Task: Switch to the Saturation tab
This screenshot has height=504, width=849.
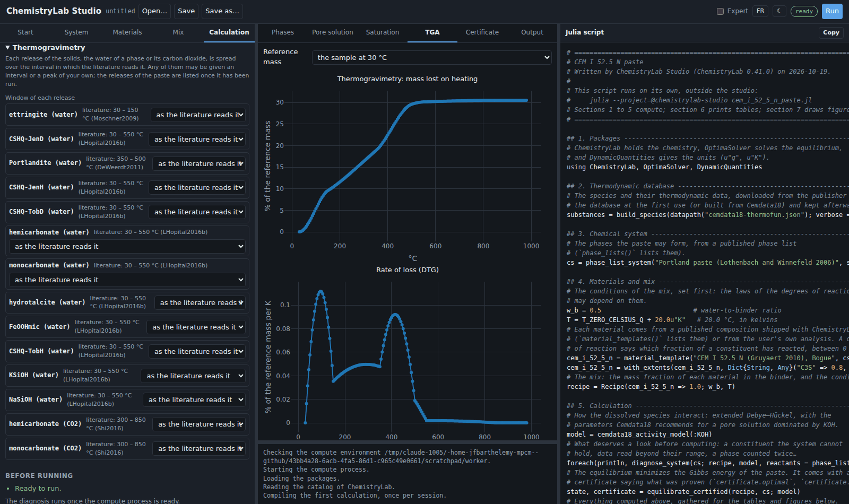Action: tap(383, 32)
